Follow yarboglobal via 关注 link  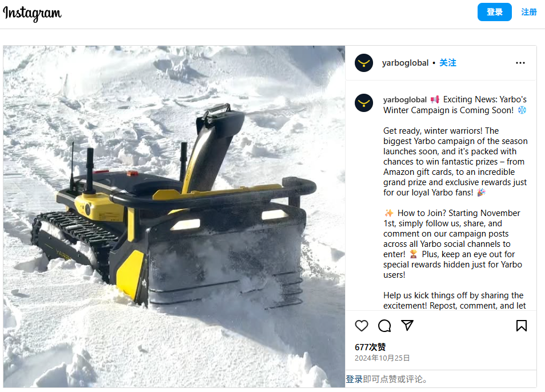click(x=448, y=63)
